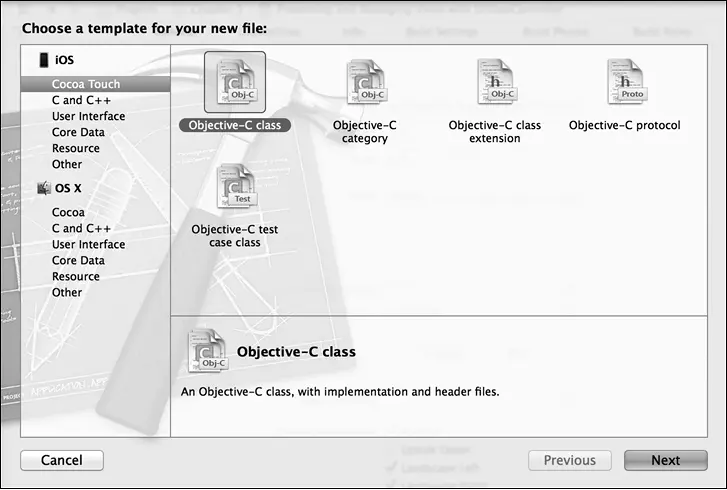Select Other under OS X
This screenshot has height=490, width=727.
click(67, 293)
